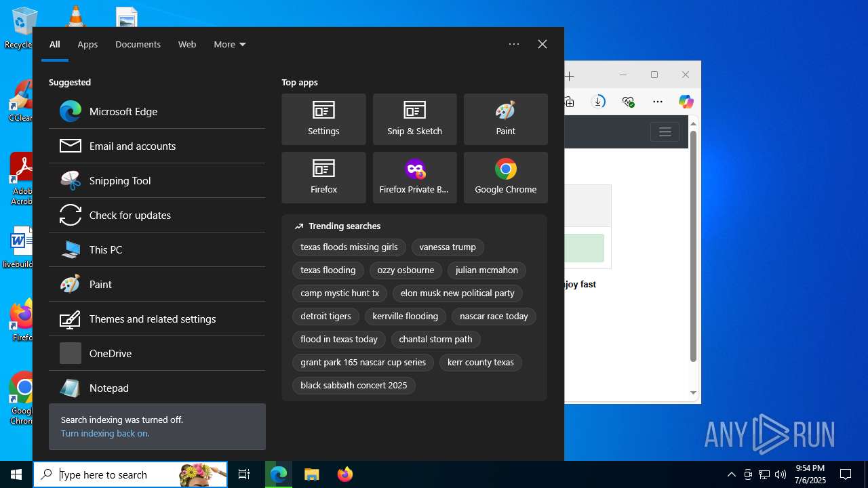Viewport: 868px width, 488px height.
Task: Select Check for updates suggestion
Action: pos(157,215)
